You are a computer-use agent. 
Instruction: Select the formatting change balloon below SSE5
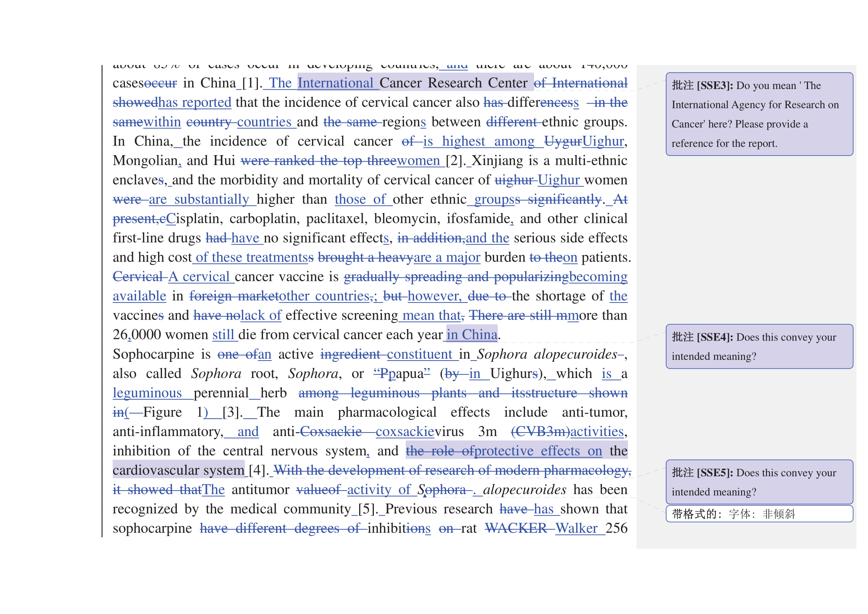point(759,514)
